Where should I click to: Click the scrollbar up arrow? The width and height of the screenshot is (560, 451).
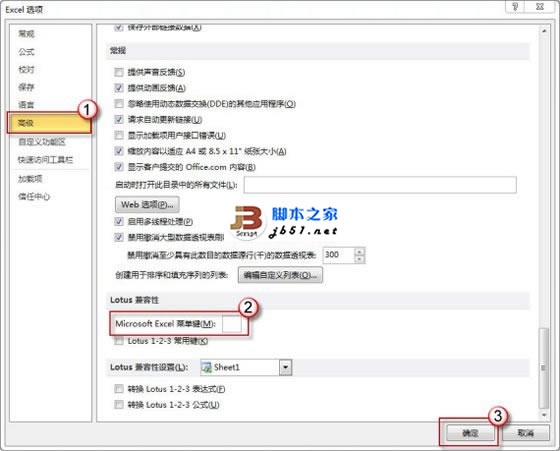click(x=544, y=31)
